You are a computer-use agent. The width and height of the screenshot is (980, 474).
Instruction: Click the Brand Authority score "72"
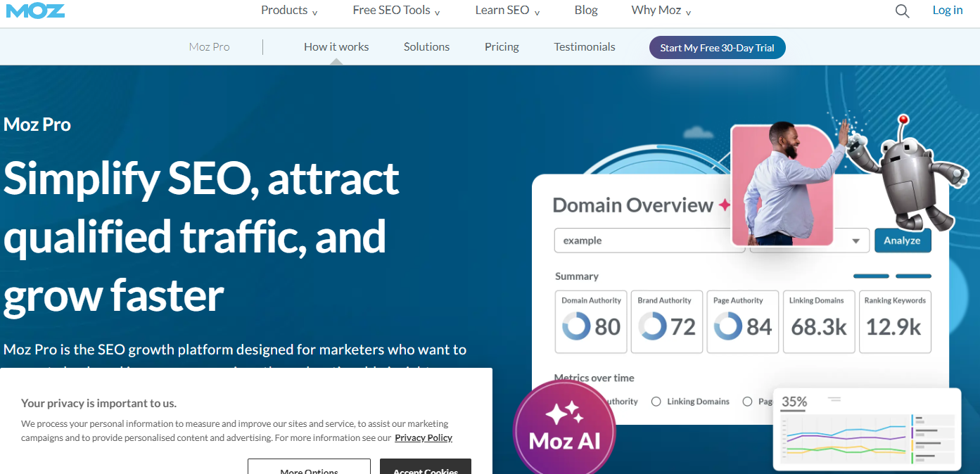[683, 327]
